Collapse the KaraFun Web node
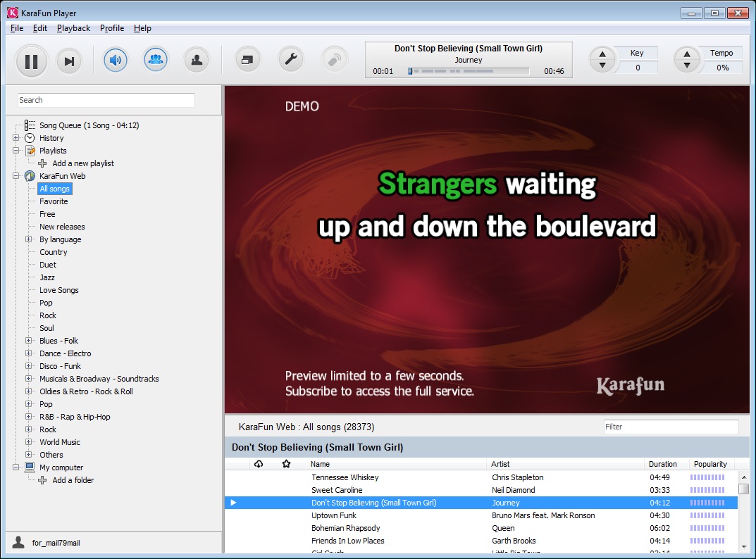Viewport: 756px width, 559px height. pos(16,176)
